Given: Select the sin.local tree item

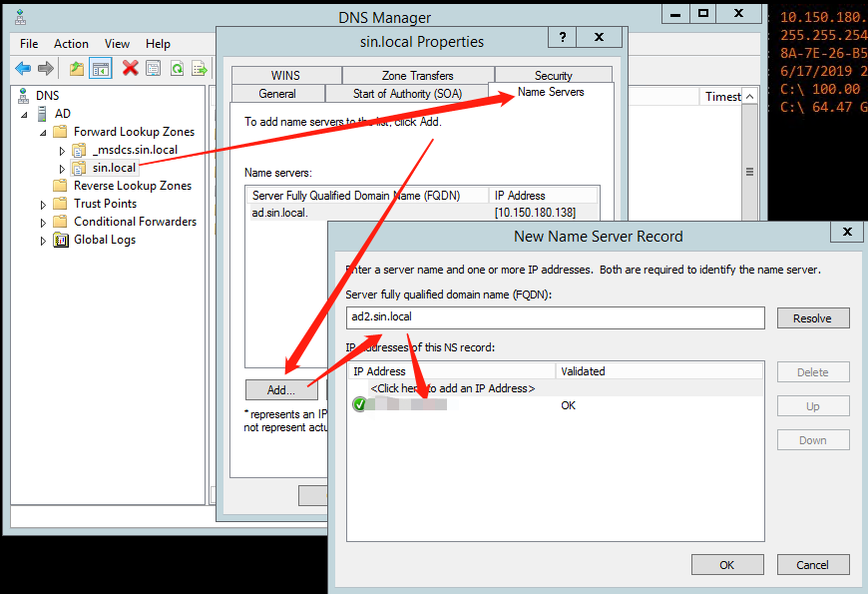Looking at the screenshot, I should pyautogui.click(x=114, y=168).
